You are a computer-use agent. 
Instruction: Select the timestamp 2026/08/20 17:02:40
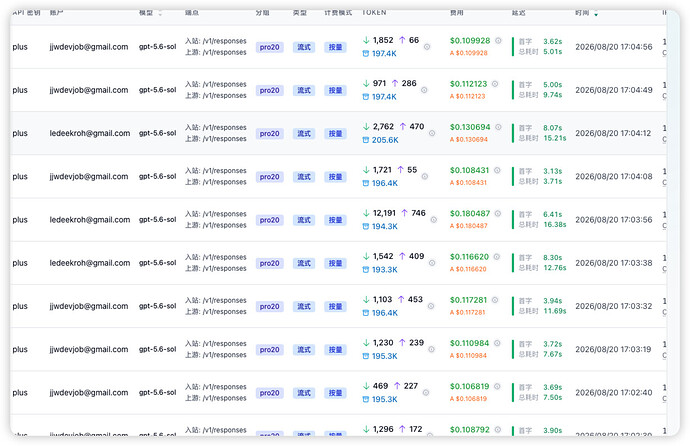[x=613, y=392]
